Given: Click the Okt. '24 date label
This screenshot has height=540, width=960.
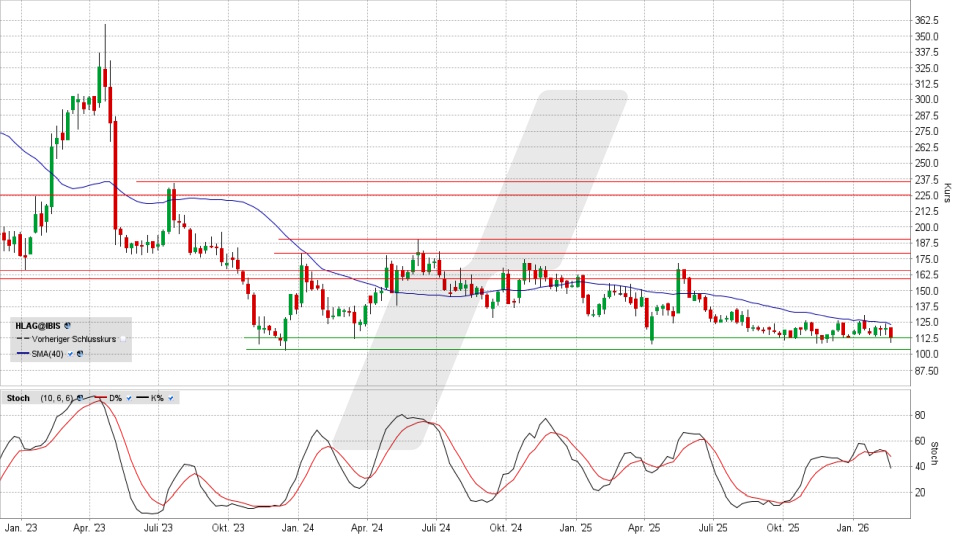Looking at the screenshot, I should 506,528.
